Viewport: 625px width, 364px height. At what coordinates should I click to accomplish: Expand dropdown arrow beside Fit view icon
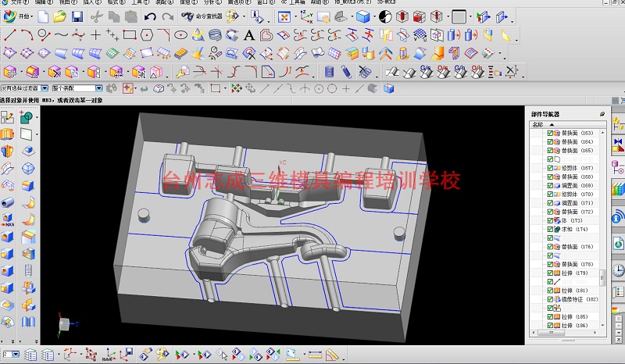[x=295, y=17]
